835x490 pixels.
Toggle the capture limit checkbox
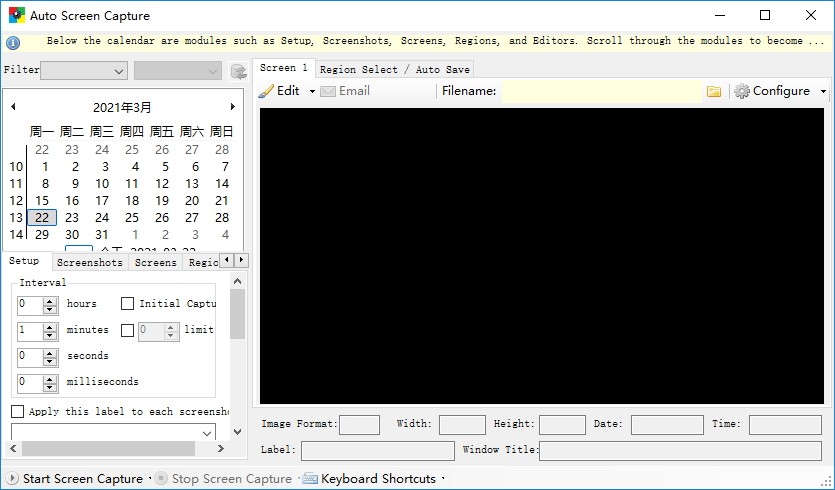point(127,330)
